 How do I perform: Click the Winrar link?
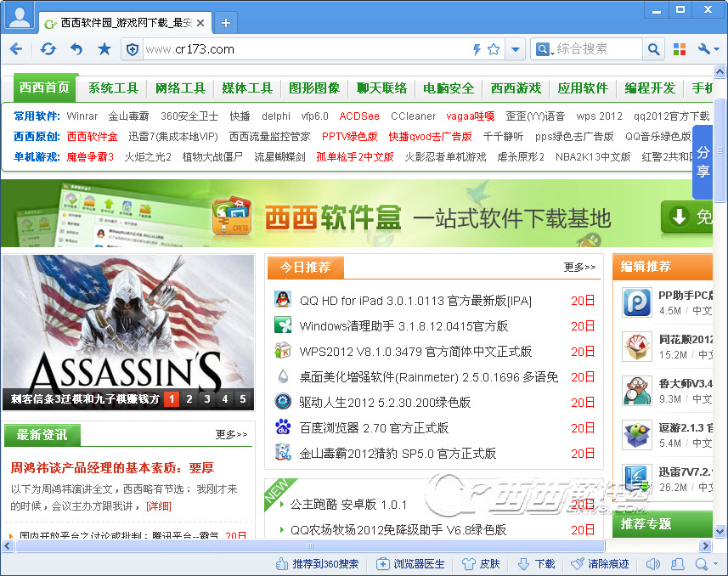click(82, 116)
